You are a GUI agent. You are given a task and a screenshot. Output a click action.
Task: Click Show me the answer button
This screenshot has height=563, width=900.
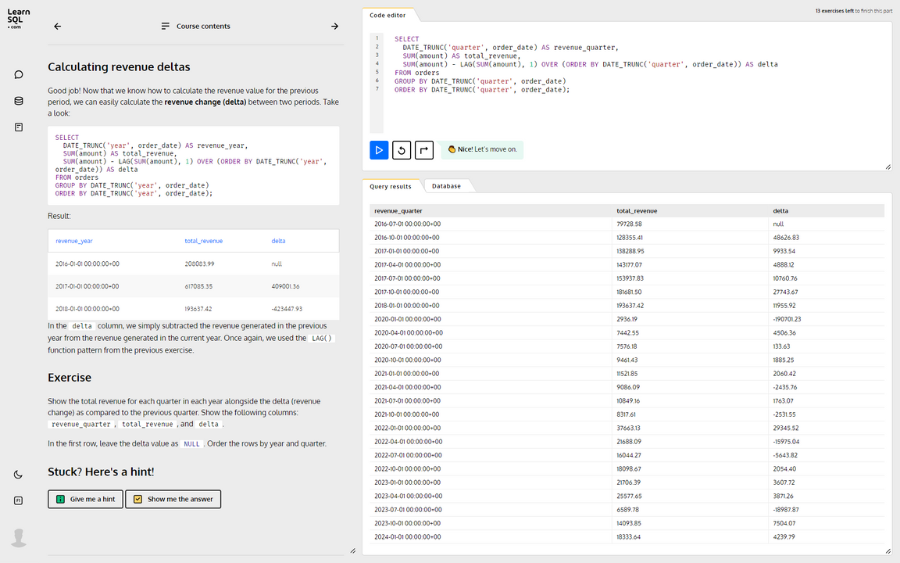click(x=173, y=499)
